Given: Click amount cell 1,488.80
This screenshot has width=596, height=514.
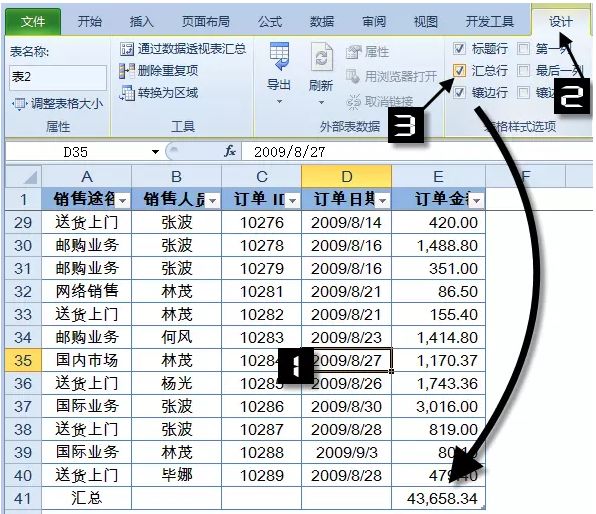Looking at the screenshot, I should pyautogui.click(x=438, y=246).
